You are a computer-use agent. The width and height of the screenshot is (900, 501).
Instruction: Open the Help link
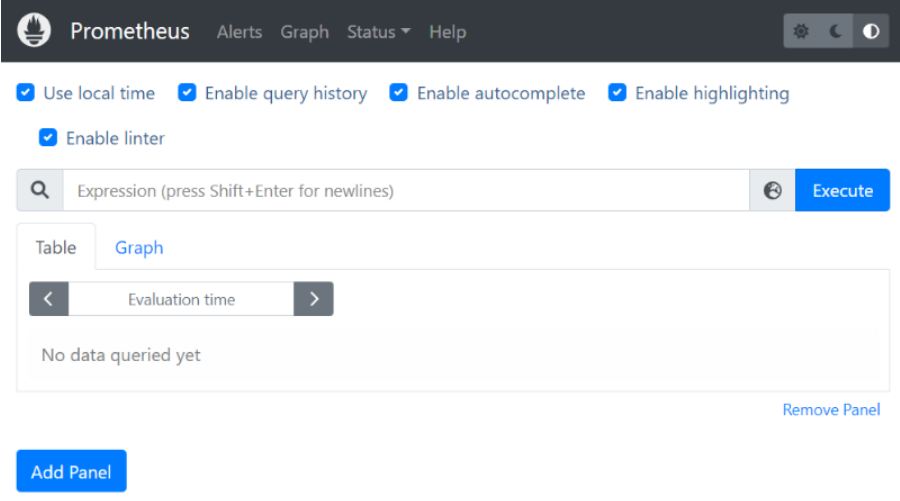pos(448,32)
